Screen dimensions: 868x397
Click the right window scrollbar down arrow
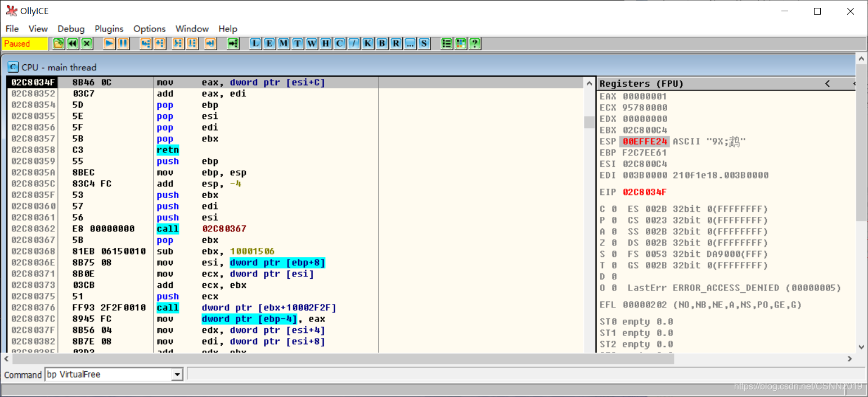click(x=861, y=347)
